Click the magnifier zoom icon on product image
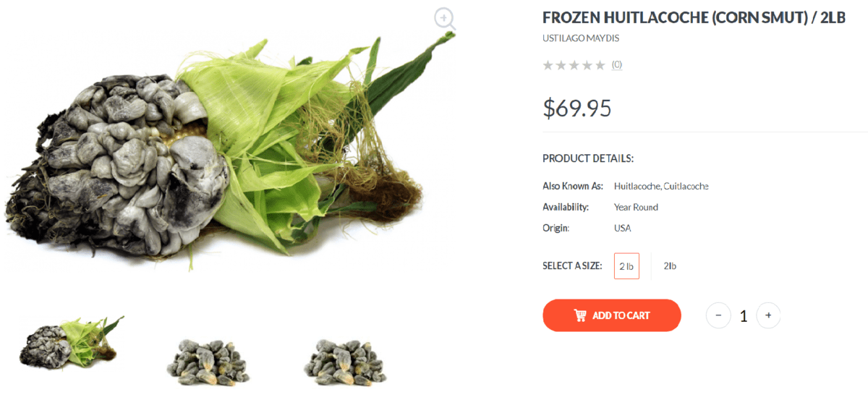This screenshot has height=413, width=868. click(445, 19)
